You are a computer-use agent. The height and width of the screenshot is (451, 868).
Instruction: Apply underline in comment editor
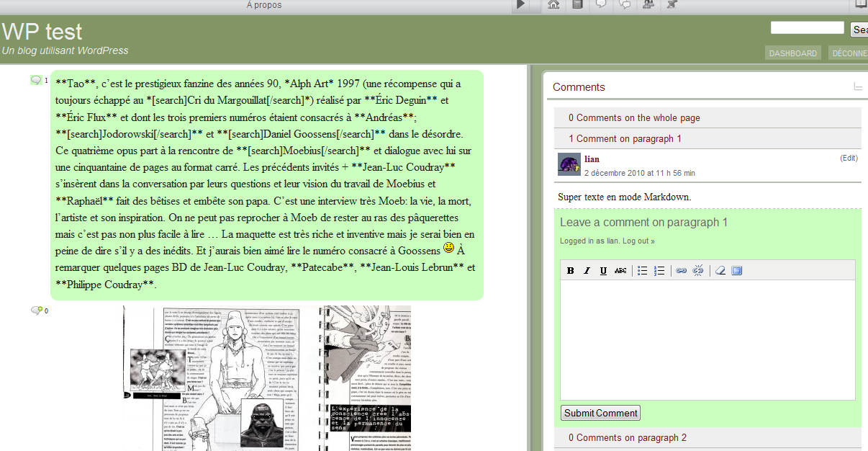click(603, 271)
